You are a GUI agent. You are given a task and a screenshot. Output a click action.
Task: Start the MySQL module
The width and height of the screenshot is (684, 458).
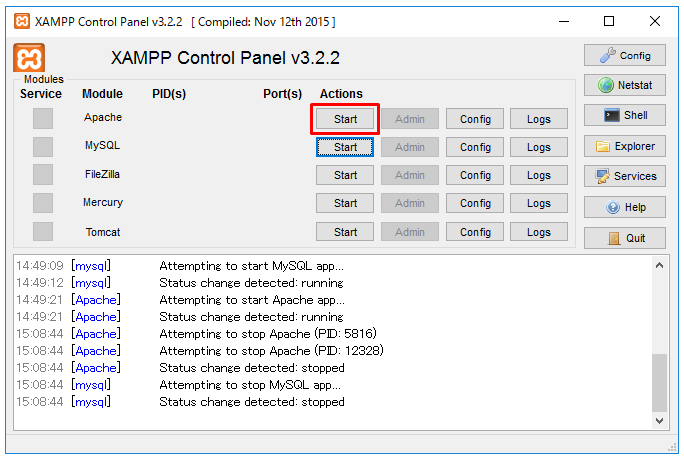(345, 147)
